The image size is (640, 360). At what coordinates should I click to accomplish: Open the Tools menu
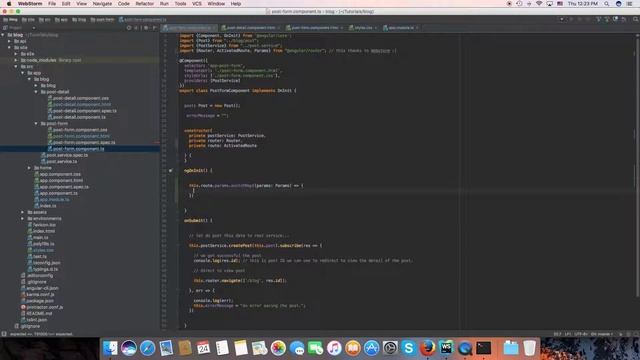(180, 4)
